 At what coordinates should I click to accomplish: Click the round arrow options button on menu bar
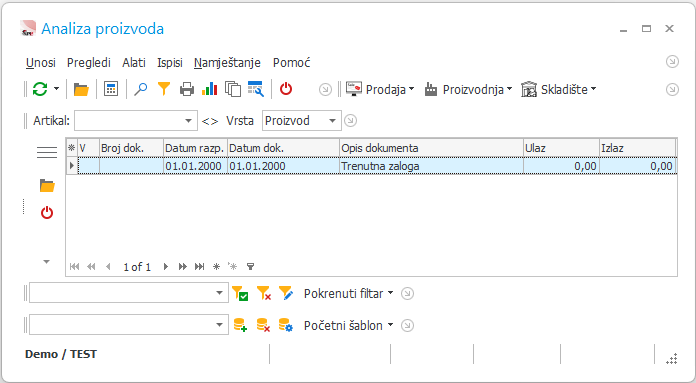point(672,62)
